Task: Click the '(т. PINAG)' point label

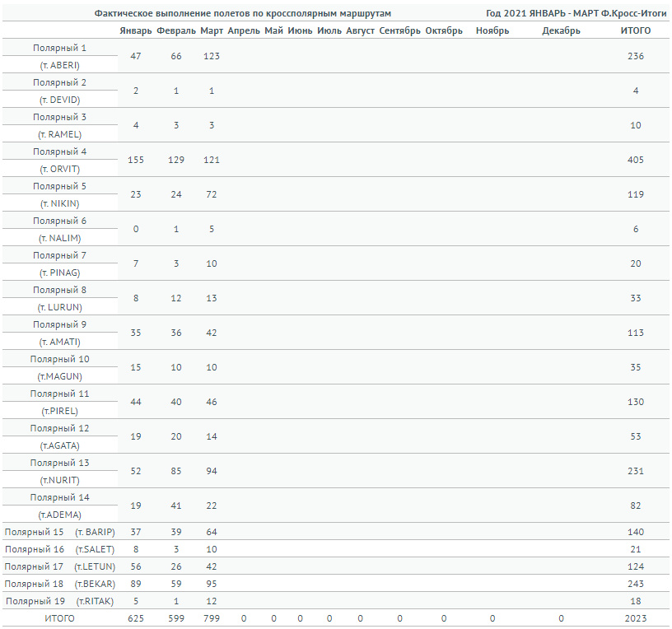Action: 59,273
